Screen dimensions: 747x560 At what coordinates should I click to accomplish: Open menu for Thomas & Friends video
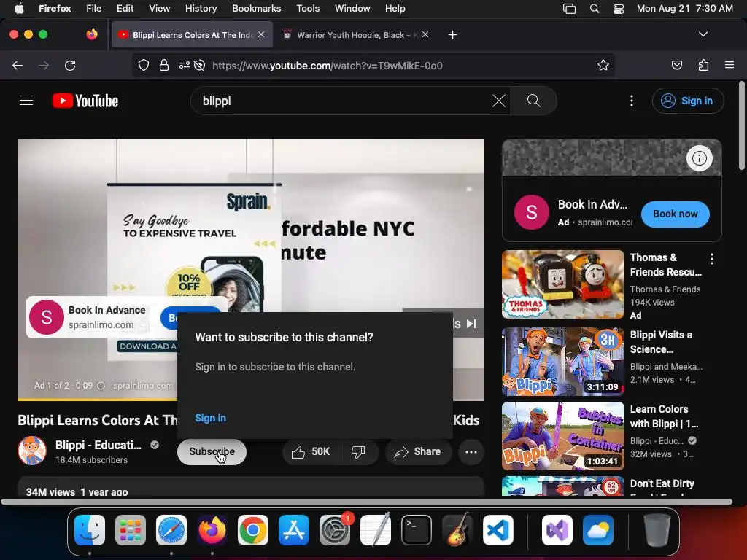712,259
